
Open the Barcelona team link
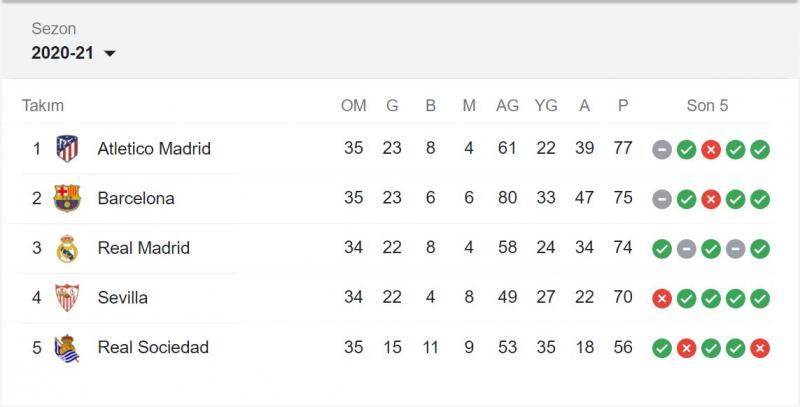tap(136, 198)
